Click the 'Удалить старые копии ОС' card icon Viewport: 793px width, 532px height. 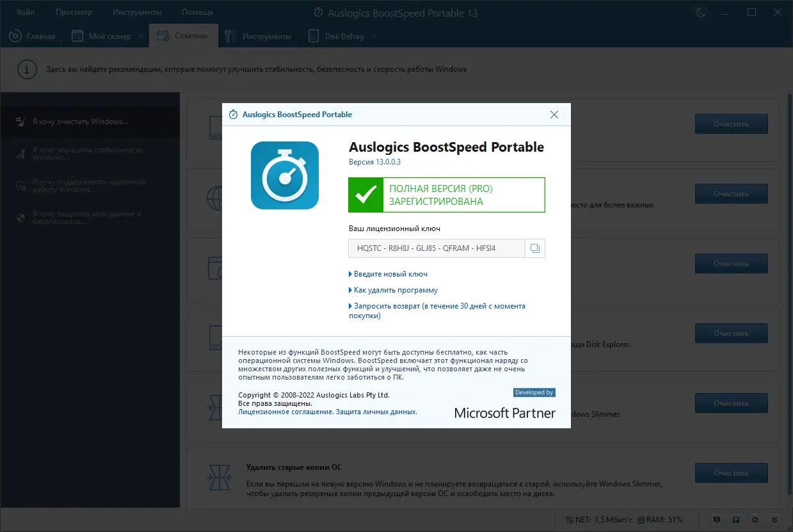pos(218,478)
